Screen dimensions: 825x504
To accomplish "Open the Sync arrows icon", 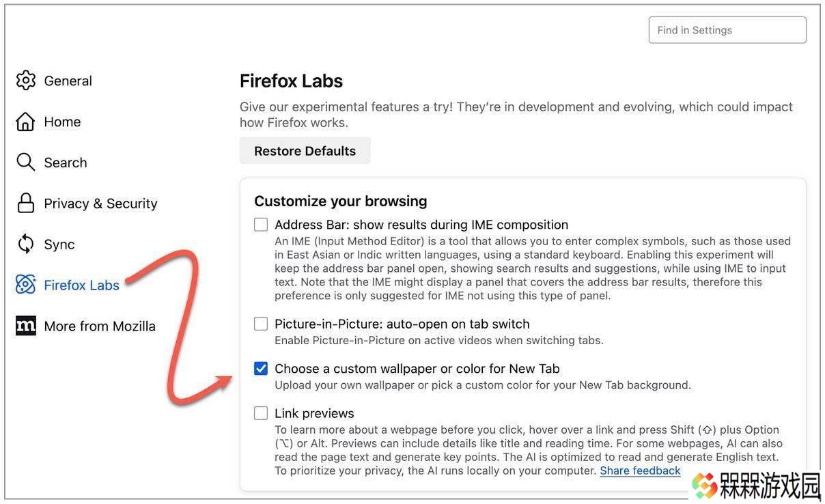I will [25, 244].
